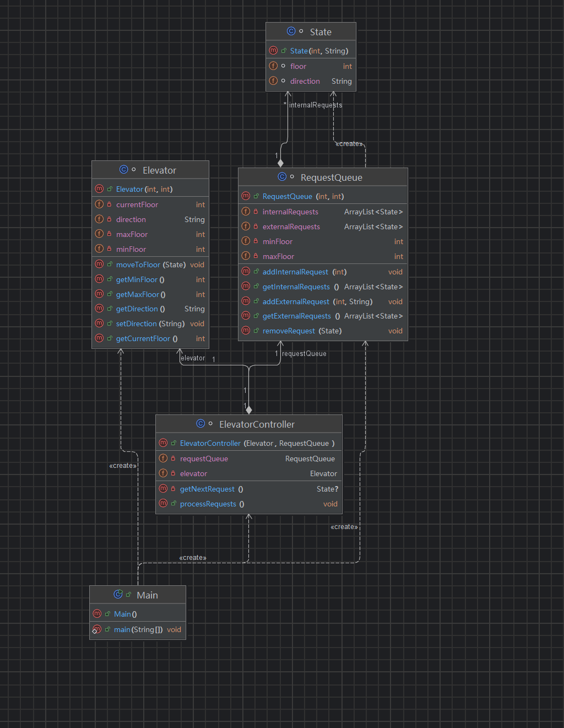Click the RequestQueue class title
The image size is (564, 728).
coord(332,177)
